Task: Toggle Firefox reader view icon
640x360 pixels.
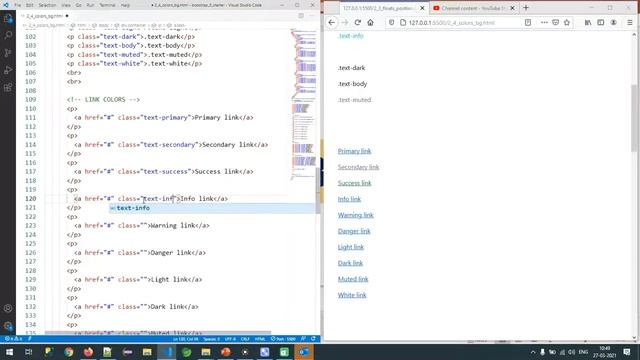Action: click(528, 22)
